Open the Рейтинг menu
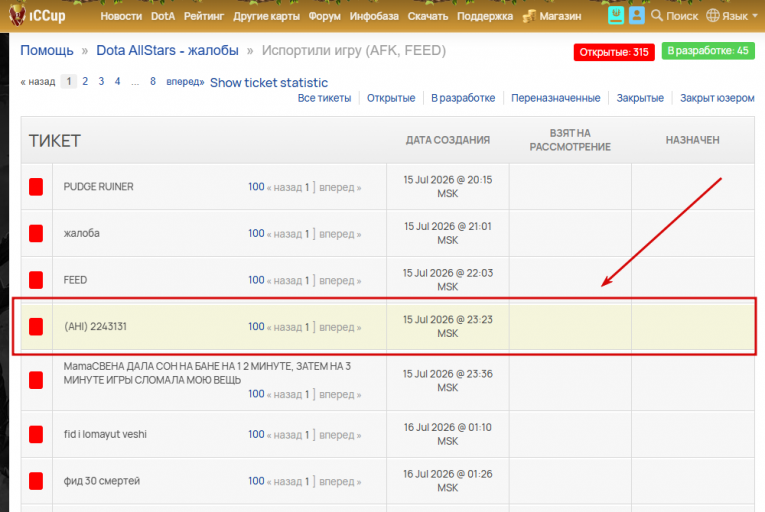 [x=204, y=16]
